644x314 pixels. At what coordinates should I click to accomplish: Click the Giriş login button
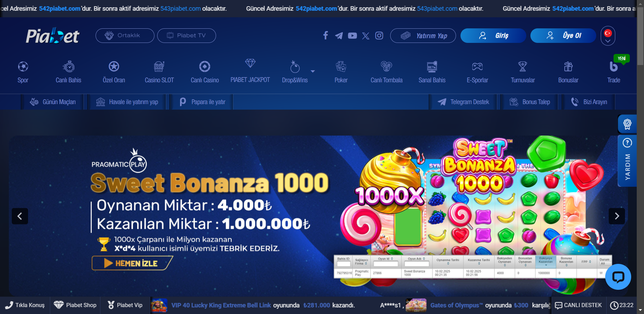pos(493,36)
